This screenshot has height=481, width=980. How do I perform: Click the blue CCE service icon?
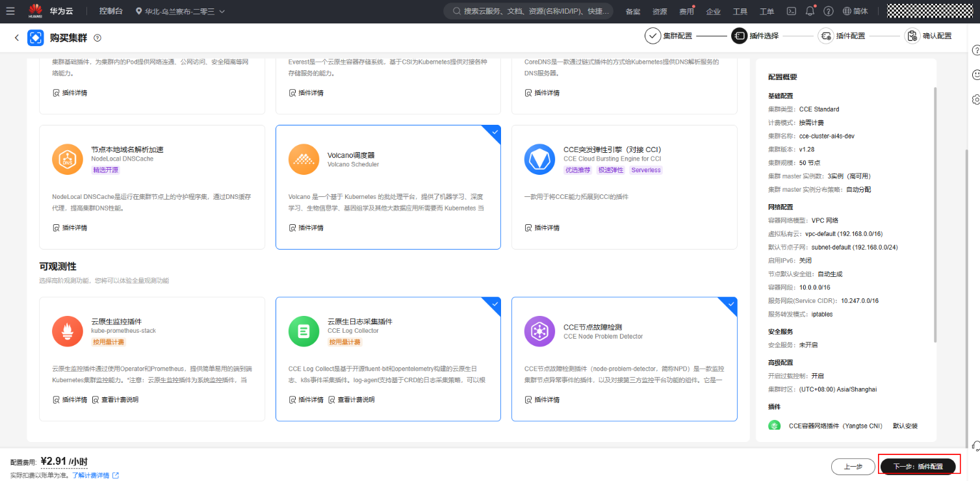click(x=35, y=38)
